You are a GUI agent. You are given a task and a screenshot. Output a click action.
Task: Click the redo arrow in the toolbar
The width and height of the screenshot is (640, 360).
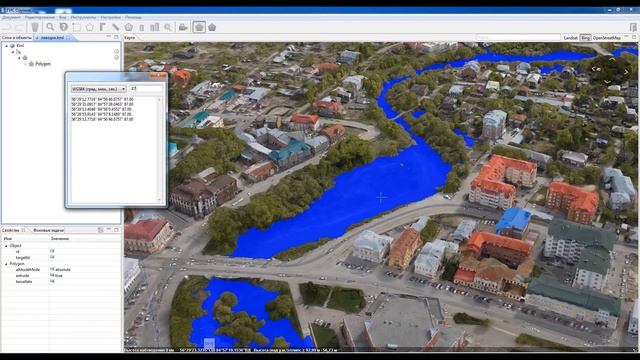tap(20, 27)
